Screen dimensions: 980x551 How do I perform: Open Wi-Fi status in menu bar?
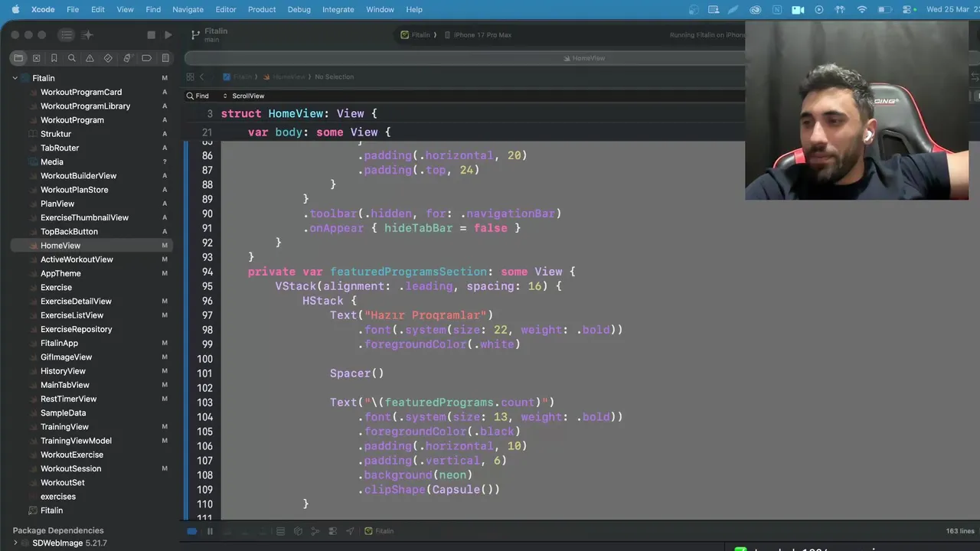tap(862, 9)
